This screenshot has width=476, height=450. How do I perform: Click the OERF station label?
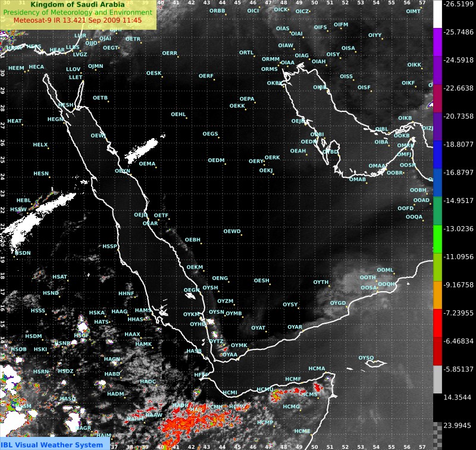[x=206, y=76]
